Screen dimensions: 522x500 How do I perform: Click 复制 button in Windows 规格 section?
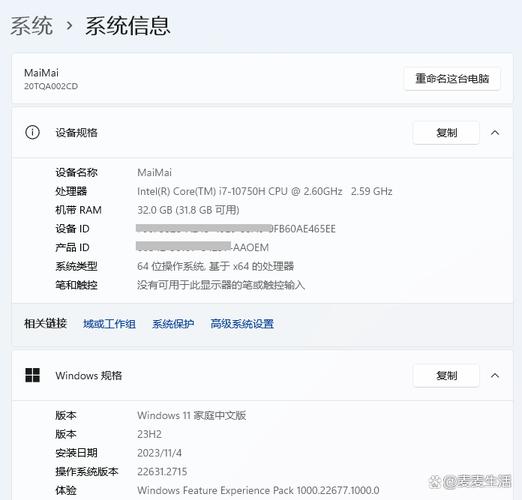click(446, 376)
